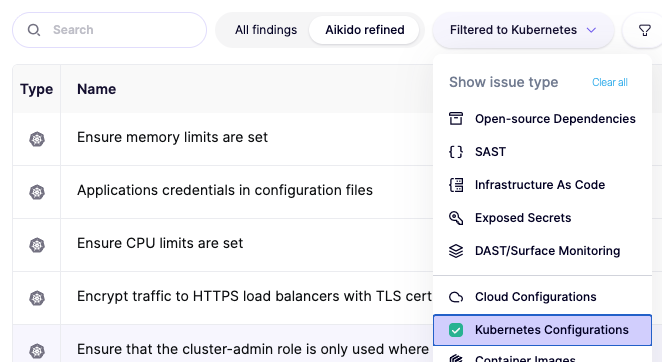Click Kubernetes icon beside memory limits finding
Screen dimensions: 662x362
click(37, 139)
